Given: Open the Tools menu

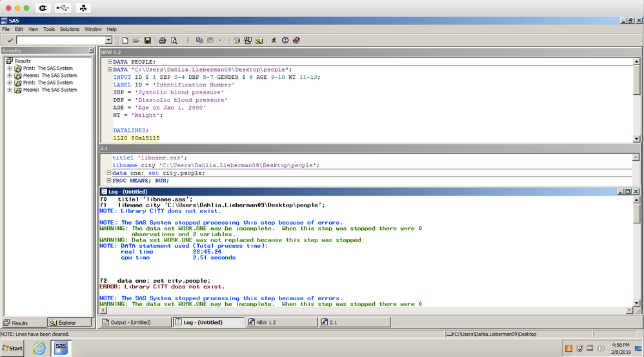Looking at the screenshot, I should pyautogui.click(x=49, y=29).
